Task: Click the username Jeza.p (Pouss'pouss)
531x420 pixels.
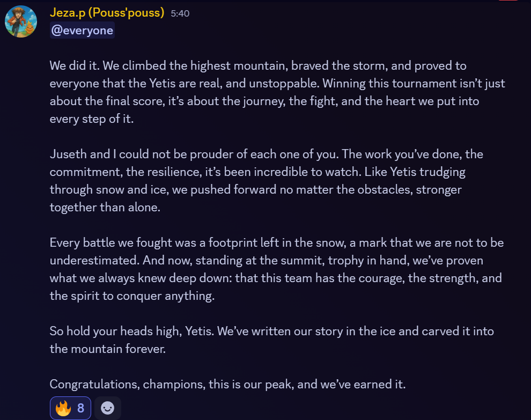Action: point(107,13)
